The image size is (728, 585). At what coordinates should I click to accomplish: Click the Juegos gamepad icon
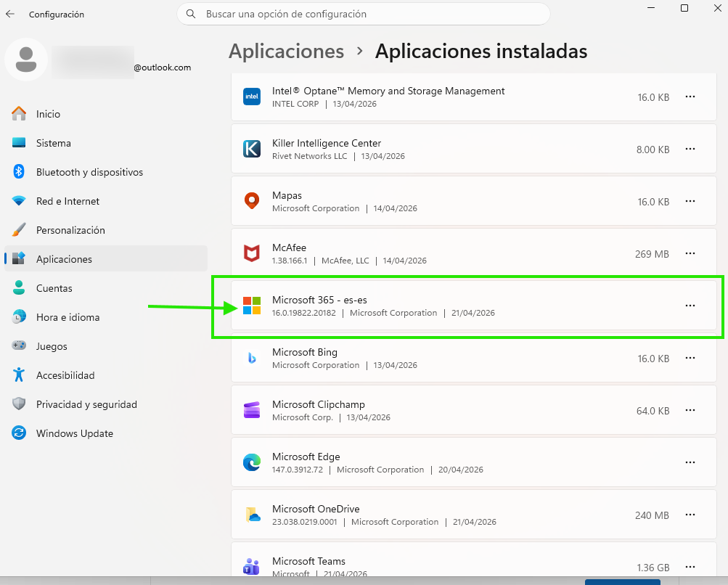(19, 346)
